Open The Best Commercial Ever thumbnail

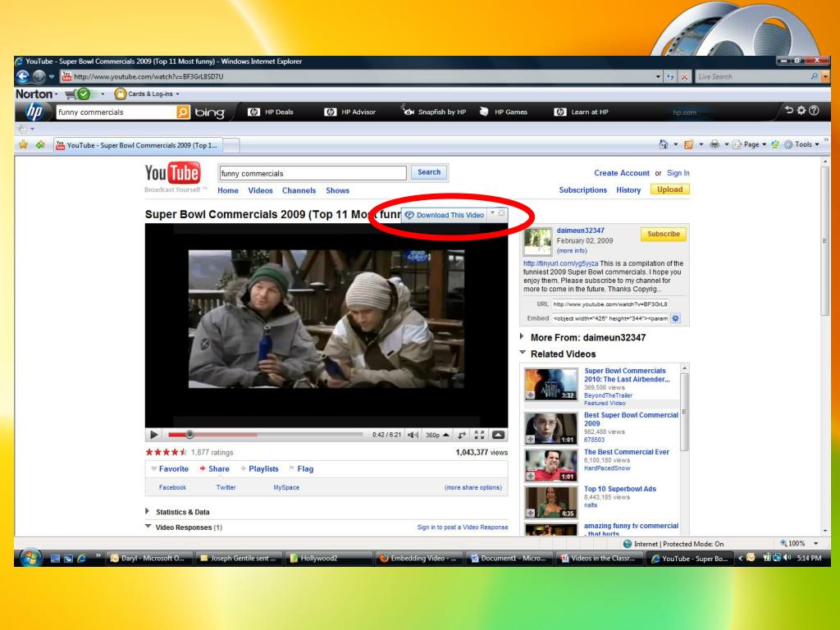click(550, 465)
